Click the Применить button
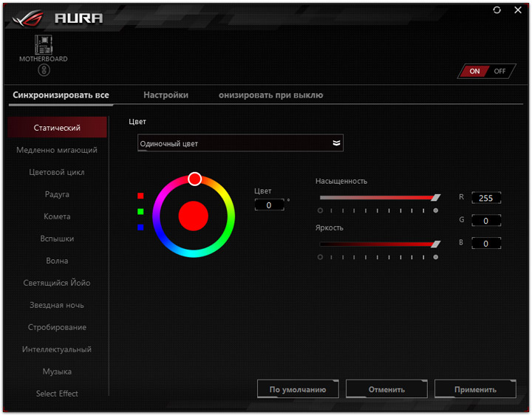Image resolution: width=532 pixels, height=415 pixels. (475, 389)
